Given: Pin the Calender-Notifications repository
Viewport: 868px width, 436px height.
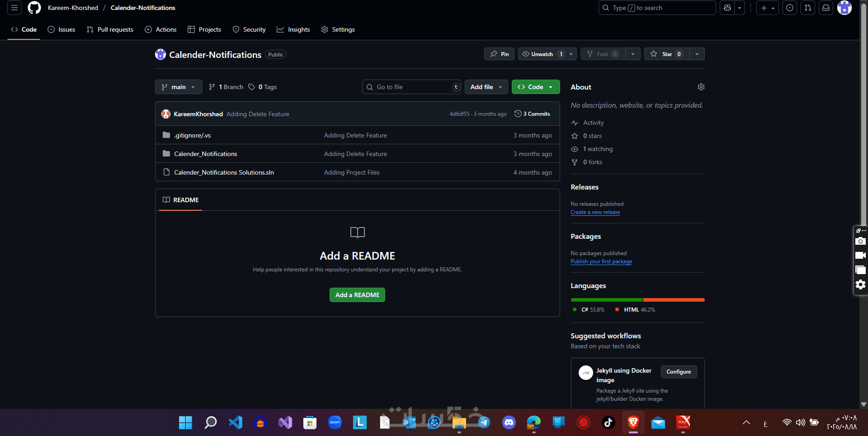Looking at the screenshot, I should 499,54.
